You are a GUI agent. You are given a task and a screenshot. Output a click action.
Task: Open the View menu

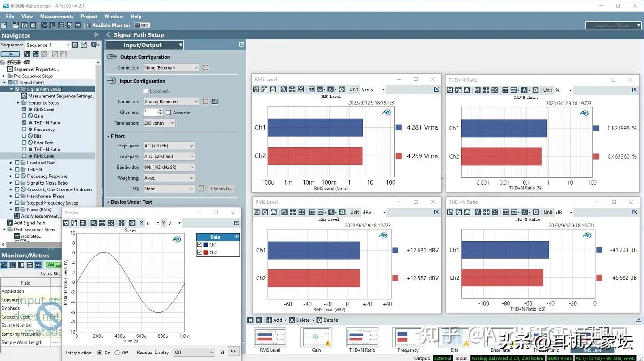coord(27,17)
